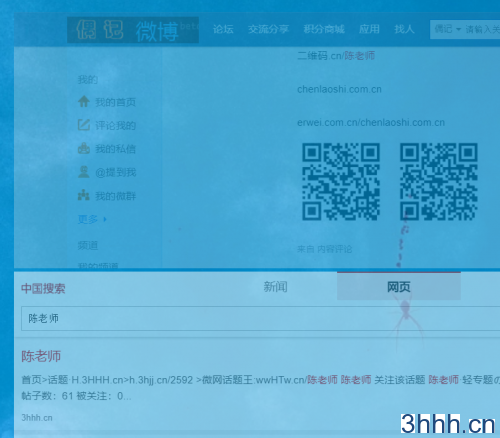Screen dimensions: 500x438
Task: Select the 网页 search tab
Action: click(399, 286)
